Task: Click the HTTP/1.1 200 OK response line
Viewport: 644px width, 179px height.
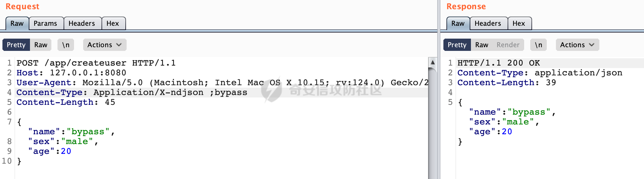Action: coord(498,63)
